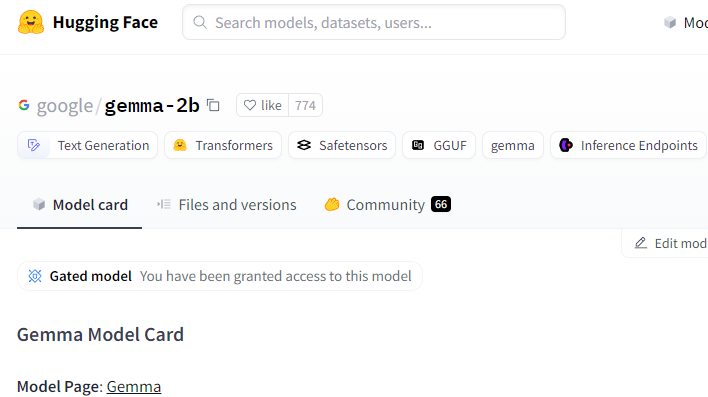
Task: Click the Google organization logo
Action: click(x=24, y=105)
